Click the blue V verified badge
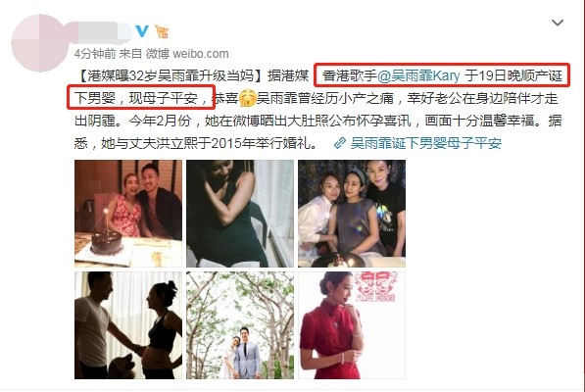 pyautogui.click(x=142, y=31)
